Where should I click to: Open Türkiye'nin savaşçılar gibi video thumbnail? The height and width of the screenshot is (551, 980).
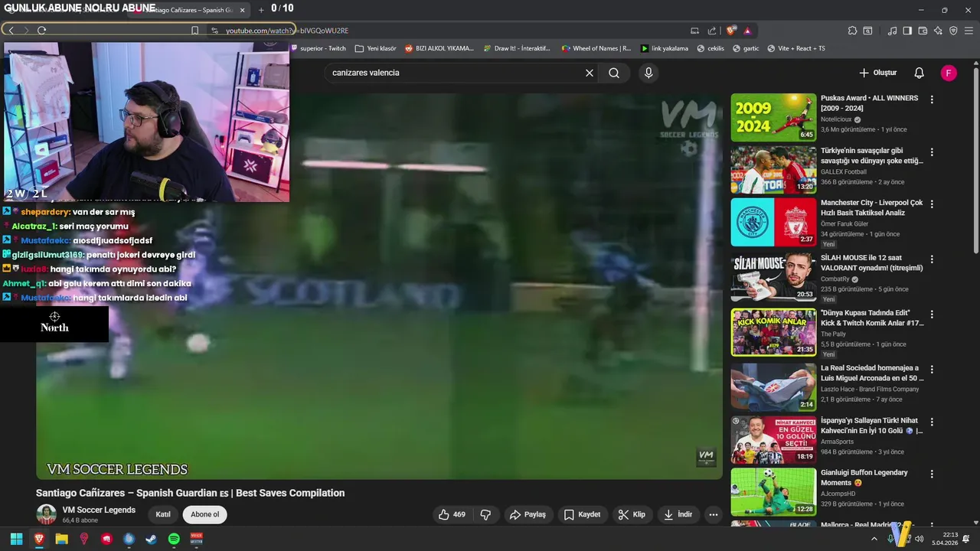pos(773,169)
